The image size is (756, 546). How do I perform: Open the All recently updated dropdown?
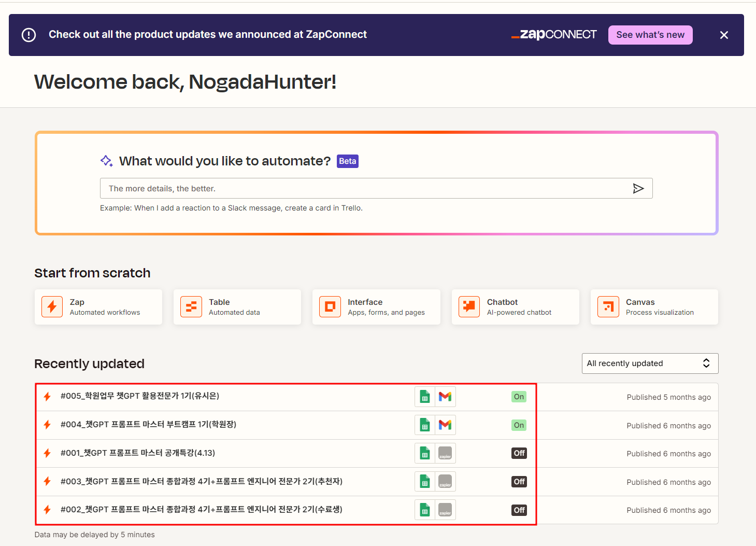[650, 363]
